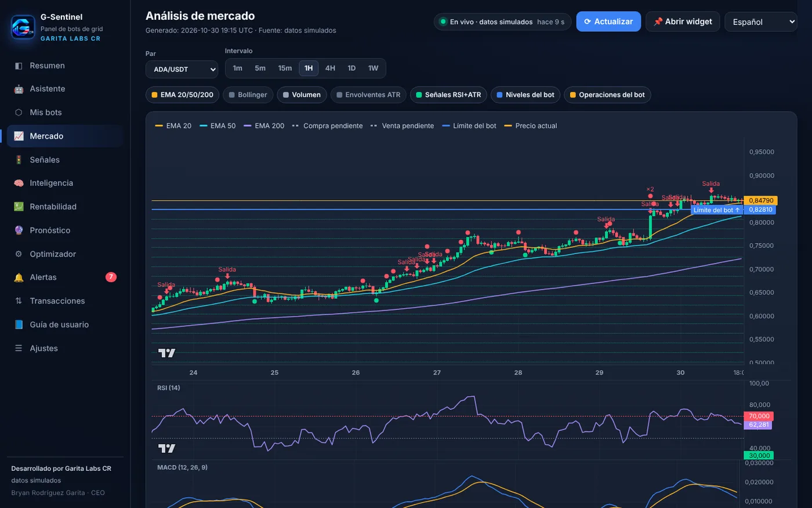Toggle the EMA 20/50/200 overlay

[182, 95]
